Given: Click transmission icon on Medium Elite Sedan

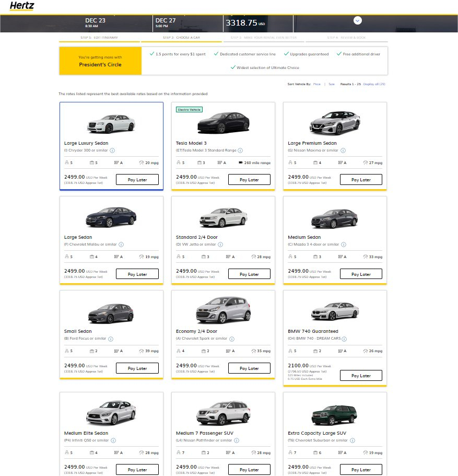Looking at the screenshot, I should click(116, 452).
